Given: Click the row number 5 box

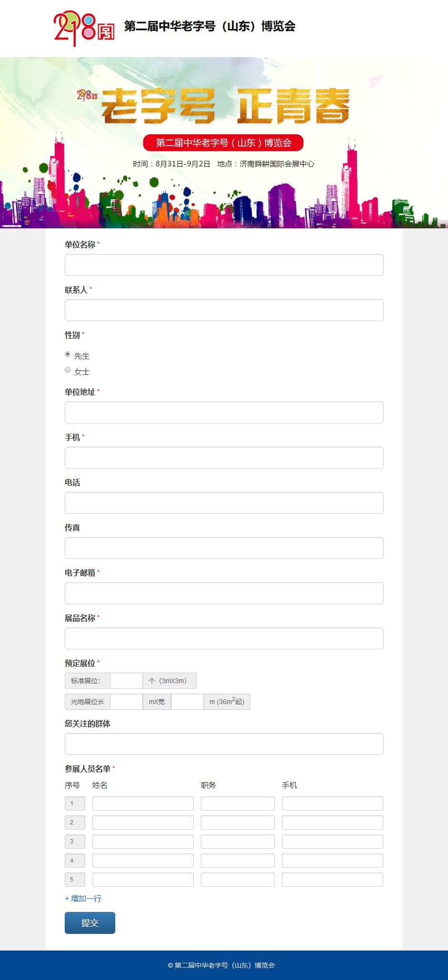Looking at the screenshot, I should click(75, 880).
